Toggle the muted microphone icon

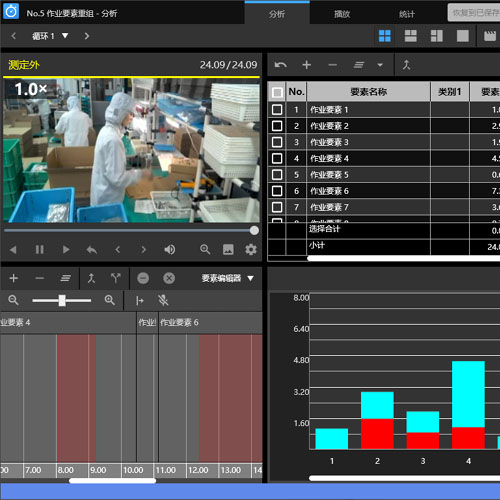click(x=163, y=300)
